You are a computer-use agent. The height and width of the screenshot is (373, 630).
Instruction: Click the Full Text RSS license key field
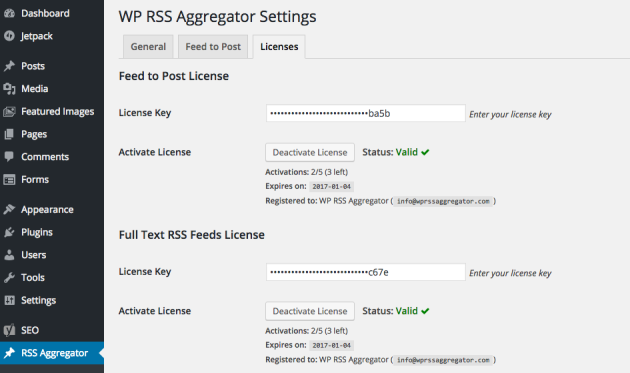coord(366,272)
